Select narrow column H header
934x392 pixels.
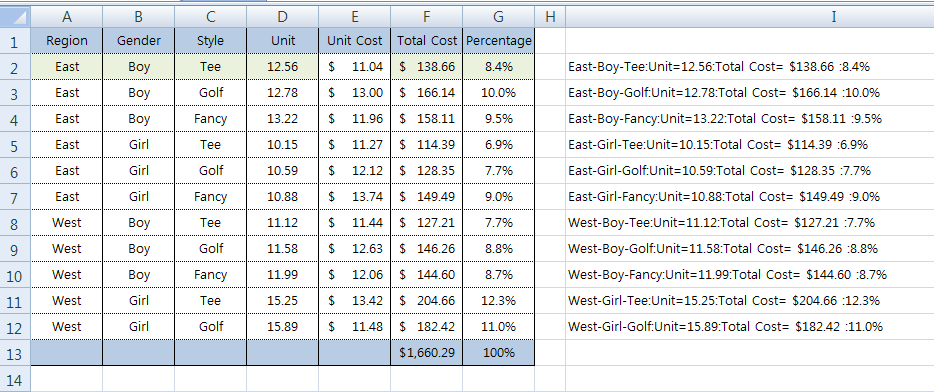(550, 17)
